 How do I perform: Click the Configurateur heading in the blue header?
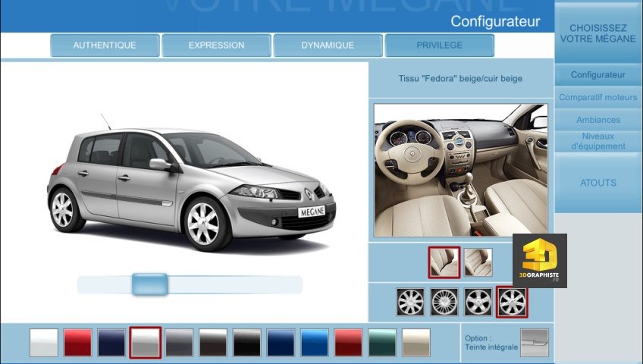coord(495,22)
